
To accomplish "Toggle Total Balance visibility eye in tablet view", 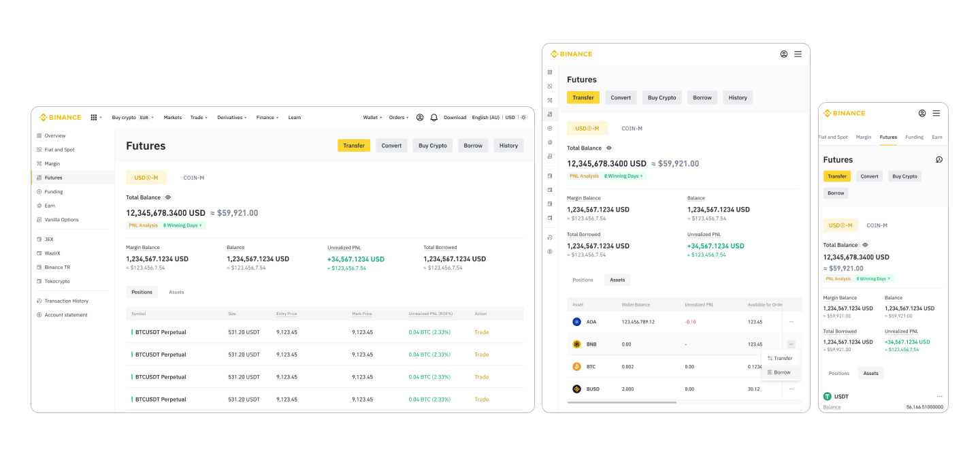I will click(x=609, y=148).
